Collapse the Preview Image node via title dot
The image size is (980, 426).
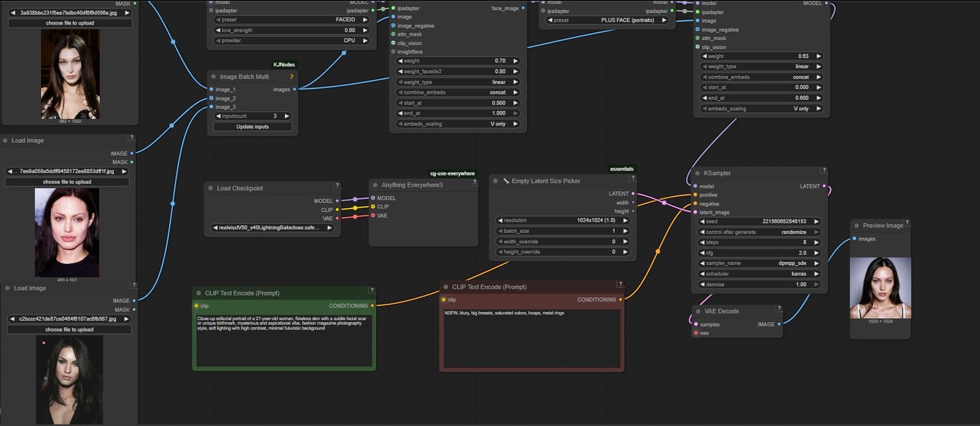[856, 226]
